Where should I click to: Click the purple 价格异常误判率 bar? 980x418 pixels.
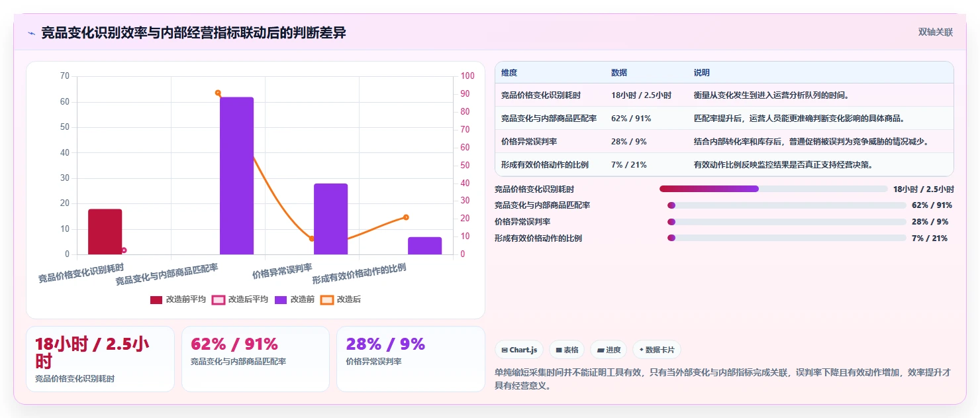(331, 219)
